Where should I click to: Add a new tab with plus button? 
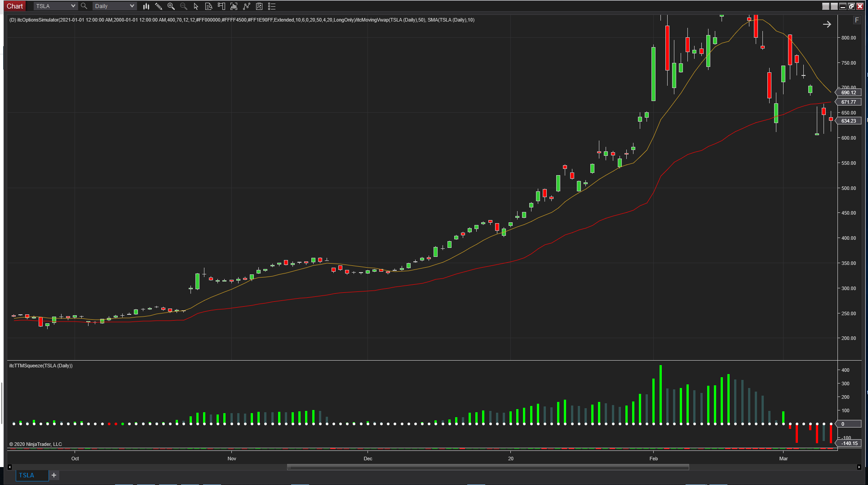coord(54,475)
